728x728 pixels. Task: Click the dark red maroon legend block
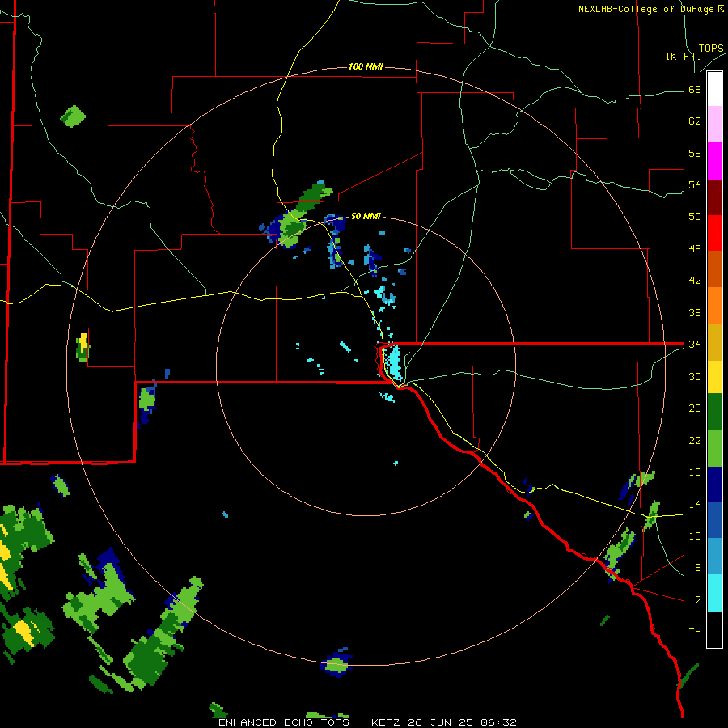pyautogui.click(x=714, y=197)
